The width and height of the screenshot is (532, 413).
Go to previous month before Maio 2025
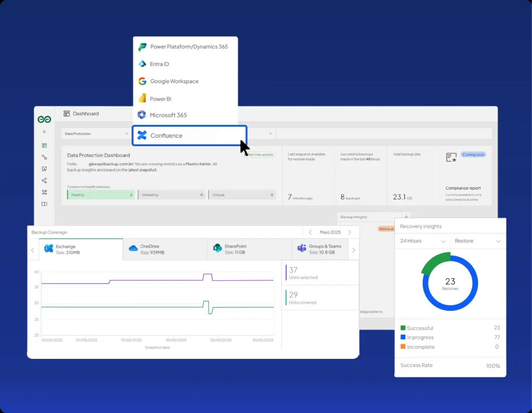point(310,232)
